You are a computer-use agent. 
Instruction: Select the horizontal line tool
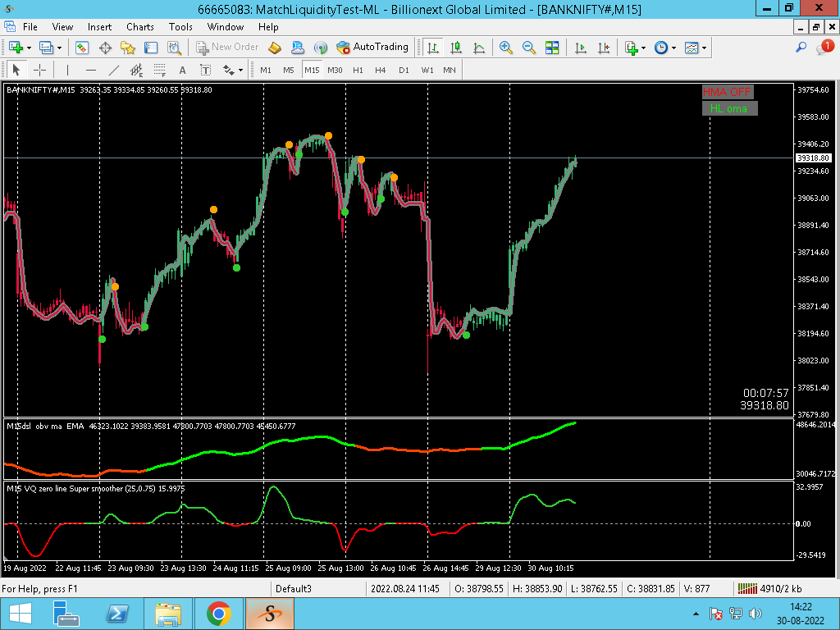(91, 71)
